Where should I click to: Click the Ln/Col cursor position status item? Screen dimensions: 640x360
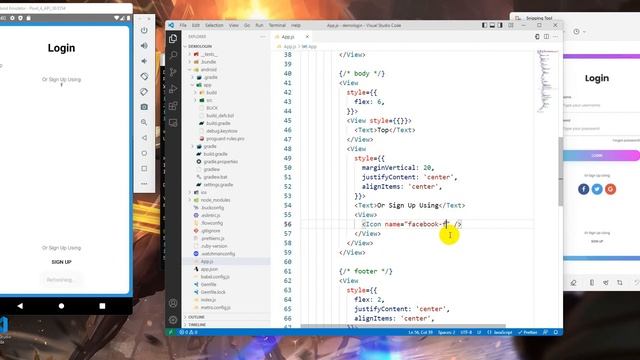tap(420, 332)
